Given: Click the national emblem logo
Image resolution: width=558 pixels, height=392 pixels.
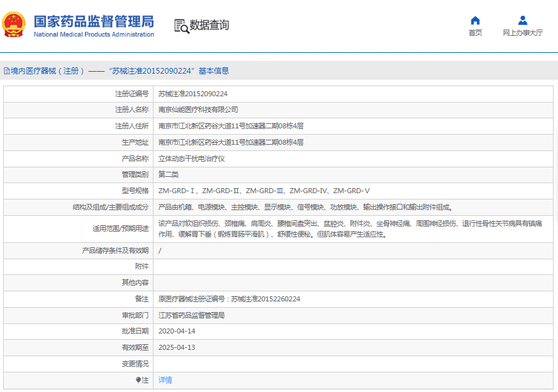Looking at the screenshot, I should 13,25.
